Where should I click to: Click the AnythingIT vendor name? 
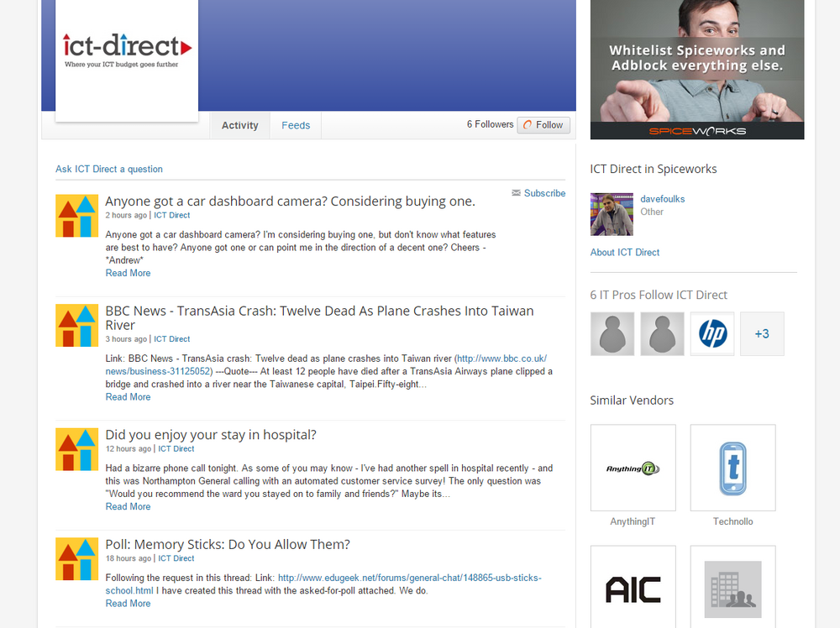coord(633,521)
